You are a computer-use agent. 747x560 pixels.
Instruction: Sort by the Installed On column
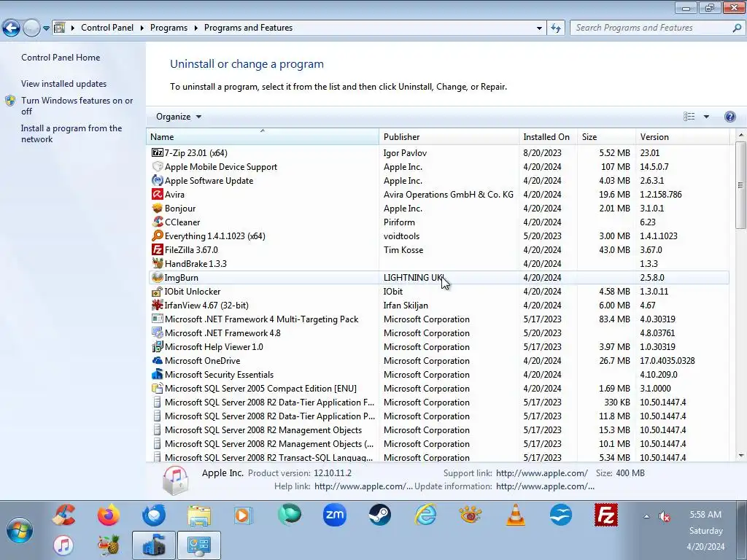pos(548,136)
